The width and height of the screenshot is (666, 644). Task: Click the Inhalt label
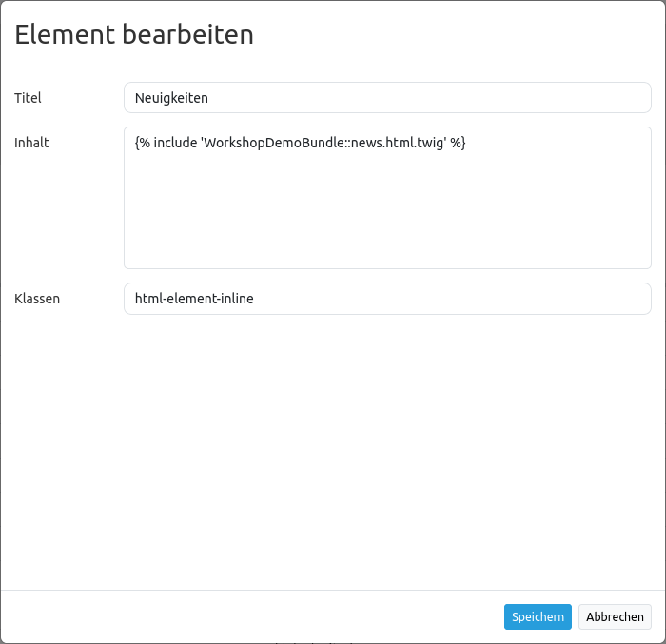pyautogui.click(x=32, y=143)
